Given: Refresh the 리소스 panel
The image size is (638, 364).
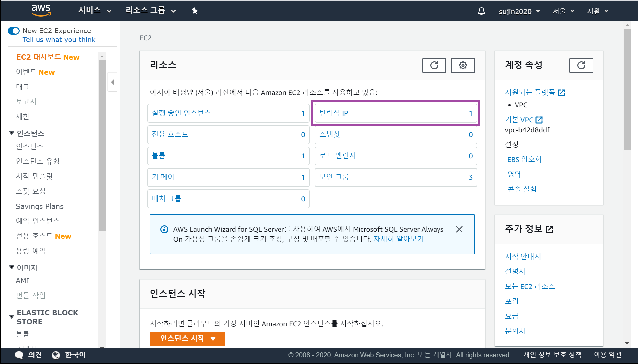Looking at the screenshot, I should [434, 65].
